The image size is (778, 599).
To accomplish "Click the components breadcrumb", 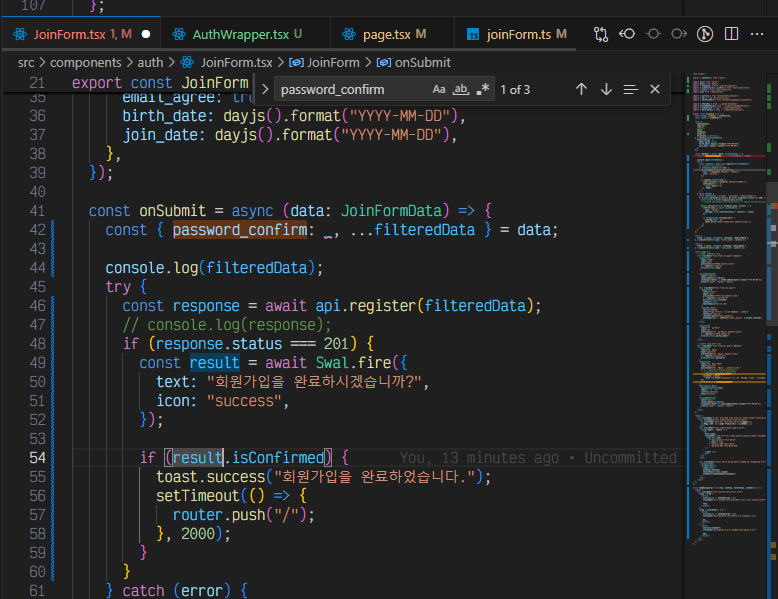I will point(85,63).
